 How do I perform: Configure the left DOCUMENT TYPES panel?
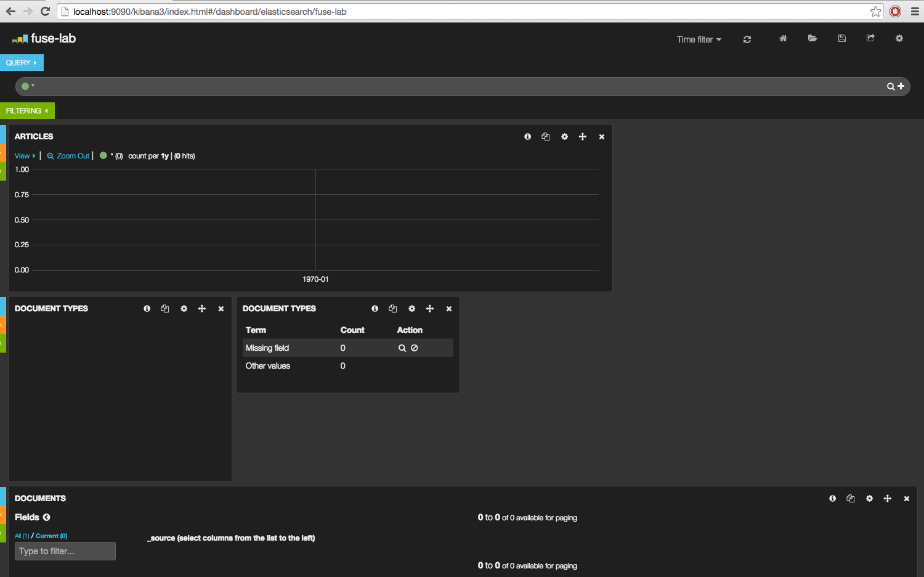(184, 308)
